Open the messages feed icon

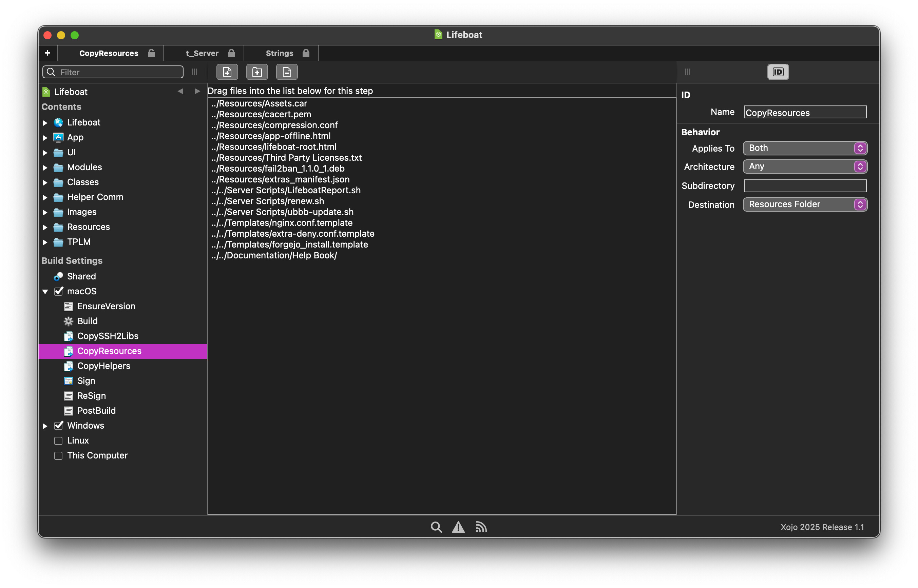[481, 527]
